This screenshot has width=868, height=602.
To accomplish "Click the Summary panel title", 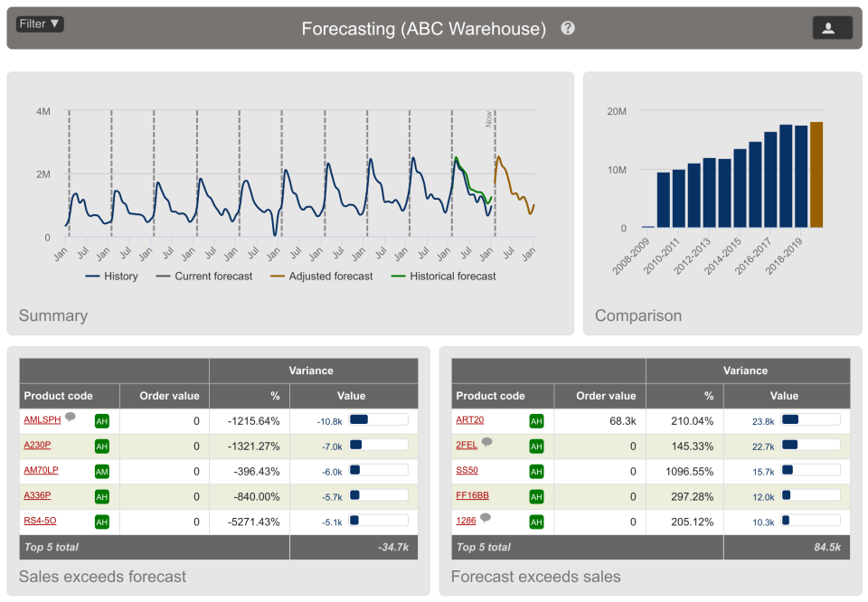I will pyautogui.click(x=53, y=315).
